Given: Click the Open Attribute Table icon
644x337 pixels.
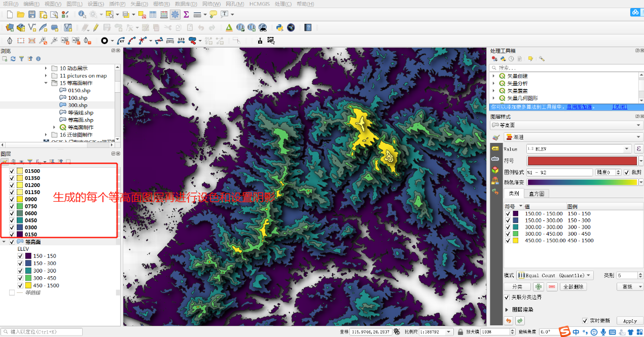Looking at the screenshot, I should 153,14.
